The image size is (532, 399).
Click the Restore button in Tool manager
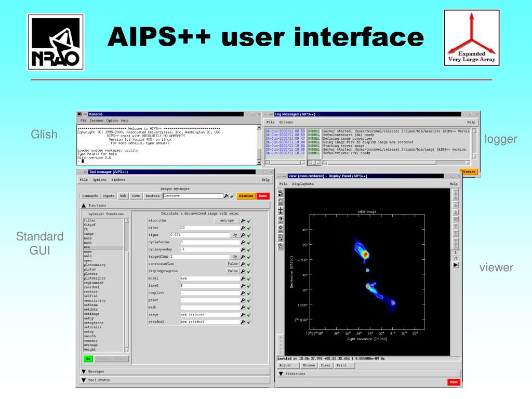click(x=152, y=196)
